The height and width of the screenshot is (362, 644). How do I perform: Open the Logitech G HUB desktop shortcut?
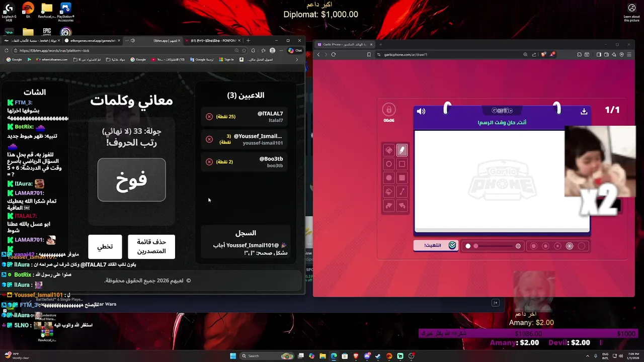(x=9, y=12)
